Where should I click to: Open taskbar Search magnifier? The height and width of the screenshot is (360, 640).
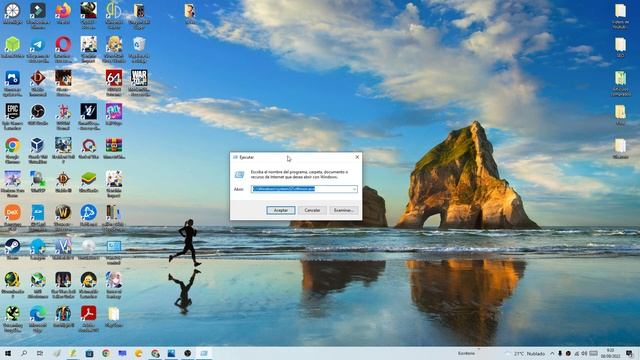click(24, 353)
